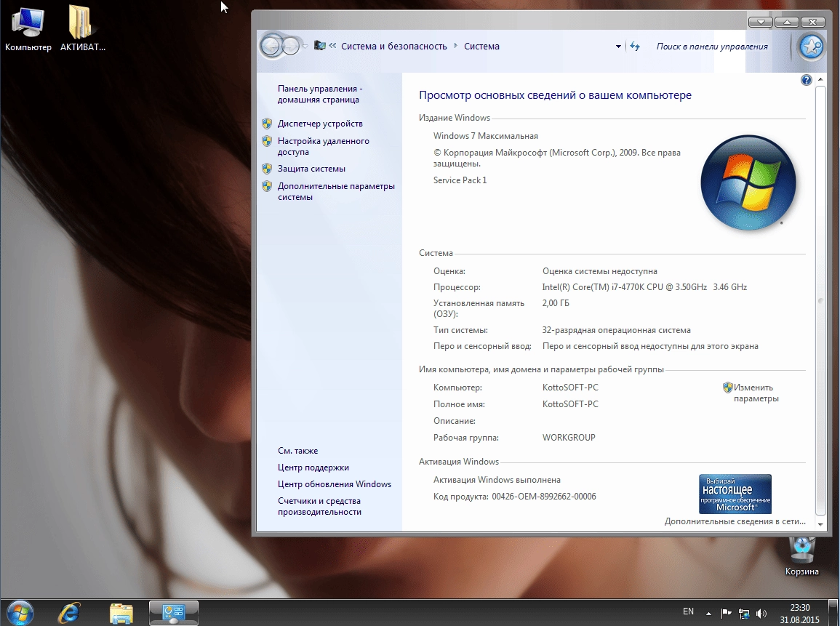Viewport: 840px width, 626px height.
Task: Click Windows 7 Максимальная edition text
Action: tap(485, 136)
